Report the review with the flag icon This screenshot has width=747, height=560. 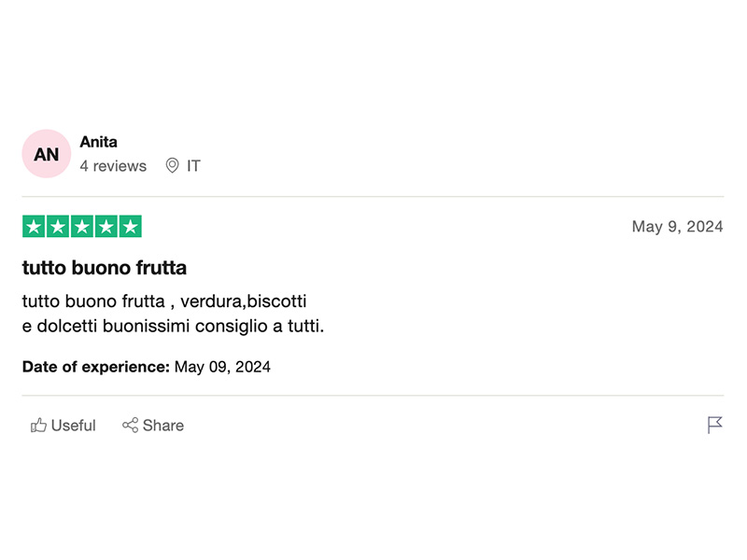coord(715,426)
